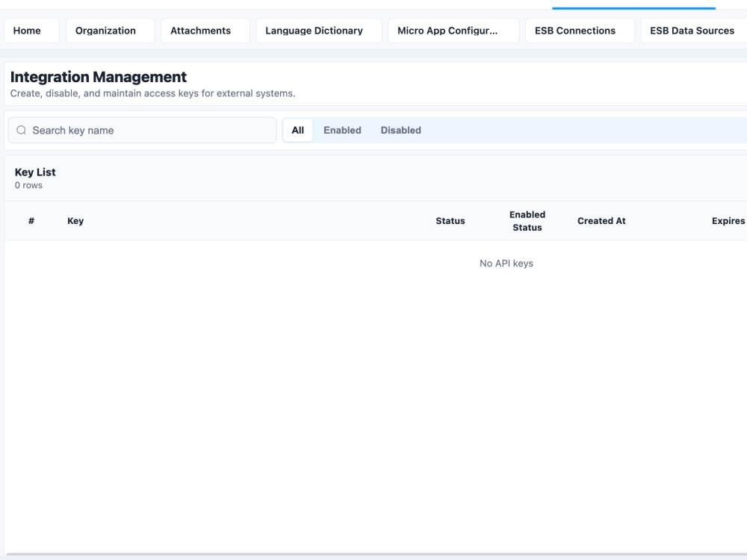The height and width of the screenshot is (560, 747).
Task: Click the No API keys message
Action: [x=506, y=264]
